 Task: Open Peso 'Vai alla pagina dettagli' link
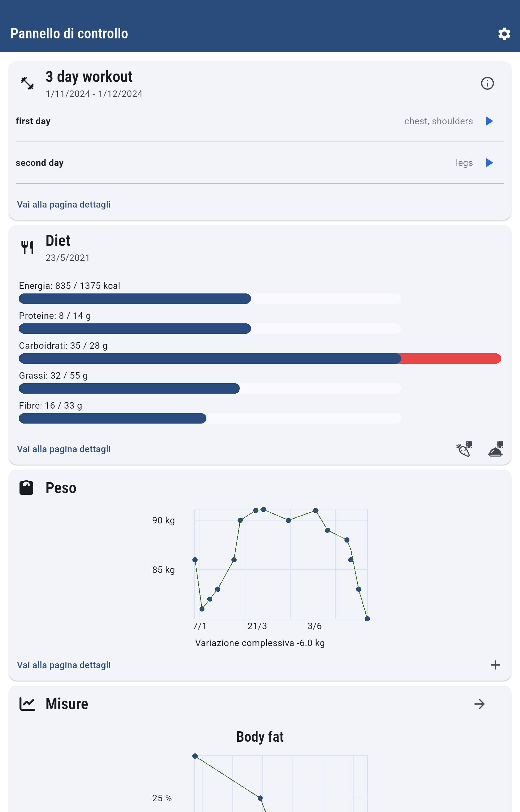click(64, 665)
